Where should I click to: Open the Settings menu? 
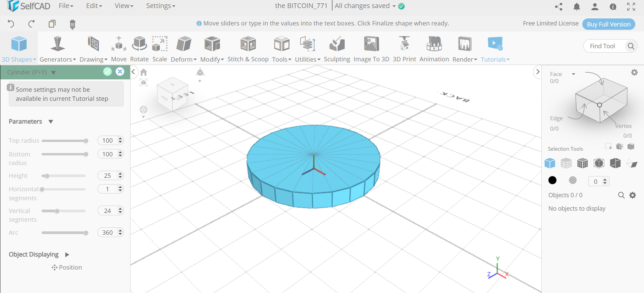(160, 6)
